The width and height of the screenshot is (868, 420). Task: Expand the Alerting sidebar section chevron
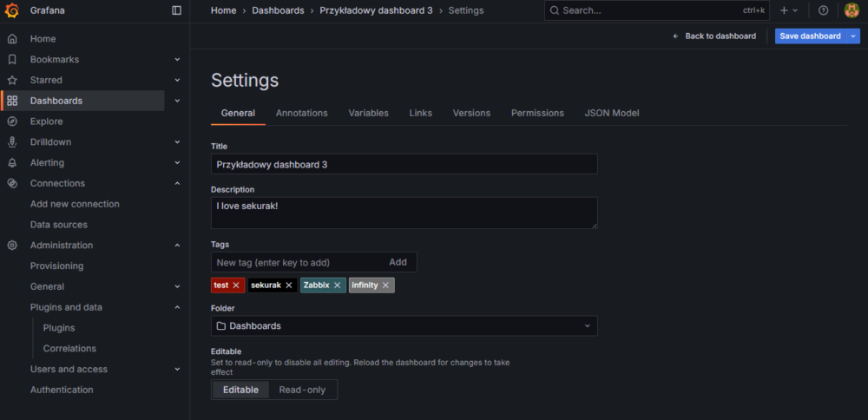[177, 163]
